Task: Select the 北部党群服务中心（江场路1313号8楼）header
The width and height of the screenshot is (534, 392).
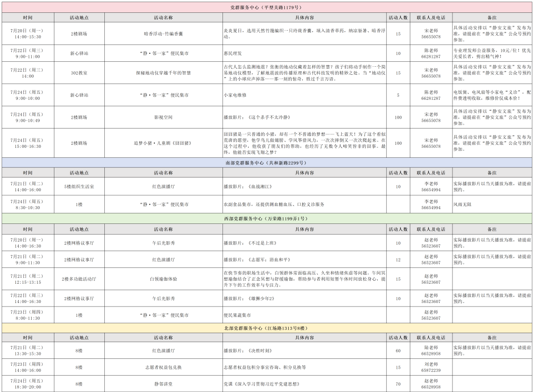Action: coord(267,328)
